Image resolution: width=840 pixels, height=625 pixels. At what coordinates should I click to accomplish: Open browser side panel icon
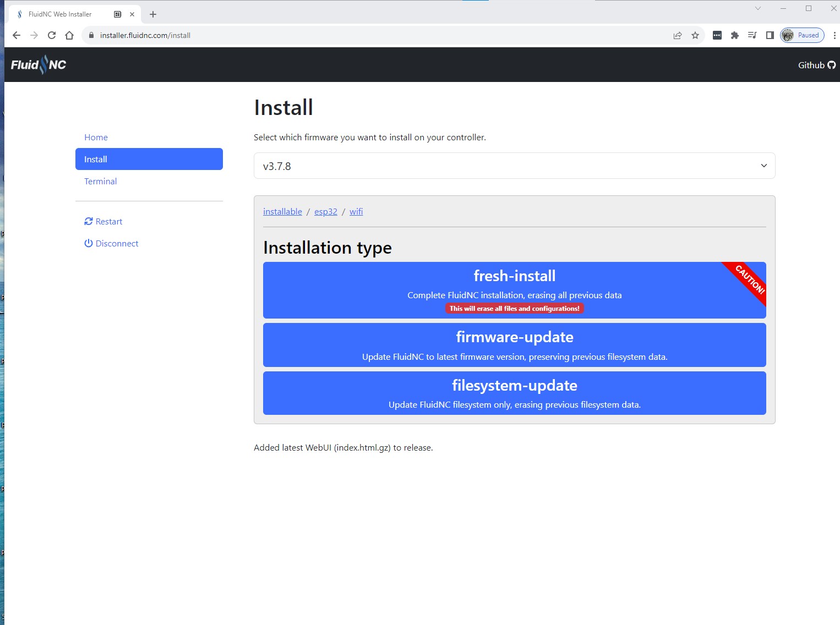(x=770, y=35)
